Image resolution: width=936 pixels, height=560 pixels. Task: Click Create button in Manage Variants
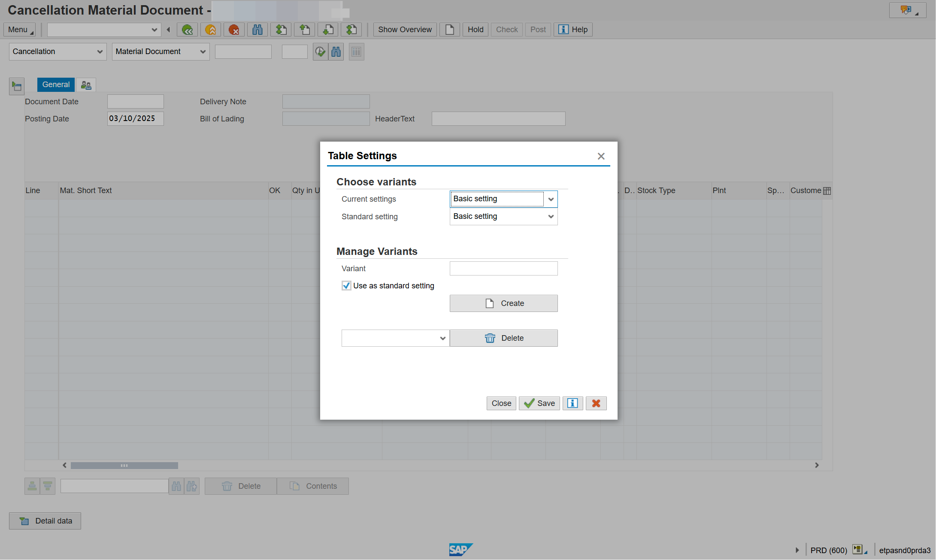point(503,303)
